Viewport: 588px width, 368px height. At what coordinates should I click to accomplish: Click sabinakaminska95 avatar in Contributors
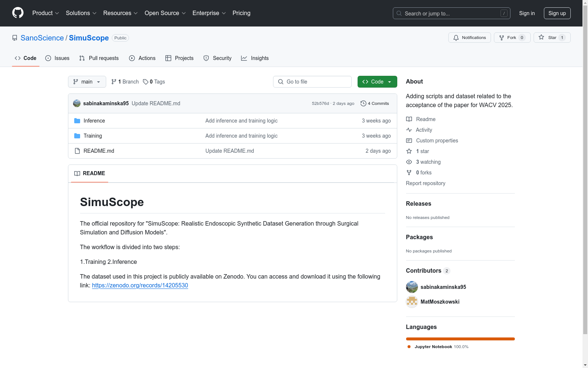tap(412, 287)
